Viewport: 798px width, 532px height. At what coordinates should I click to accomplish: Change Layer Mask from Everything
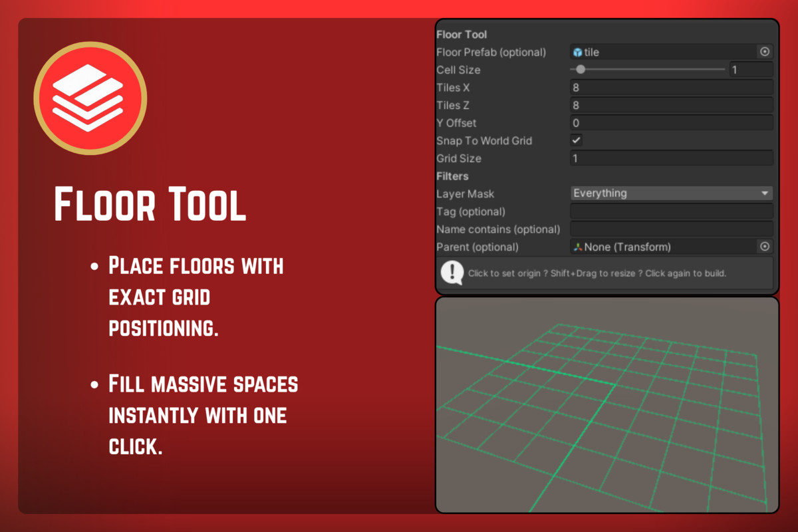point(672,193)
